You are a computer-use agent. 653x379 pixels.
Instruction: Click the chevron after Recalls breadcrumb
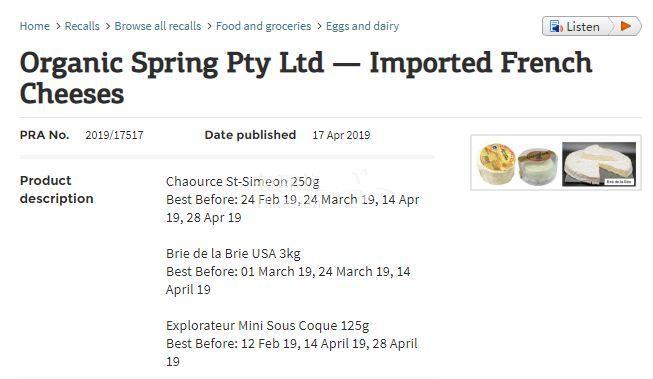107,27
